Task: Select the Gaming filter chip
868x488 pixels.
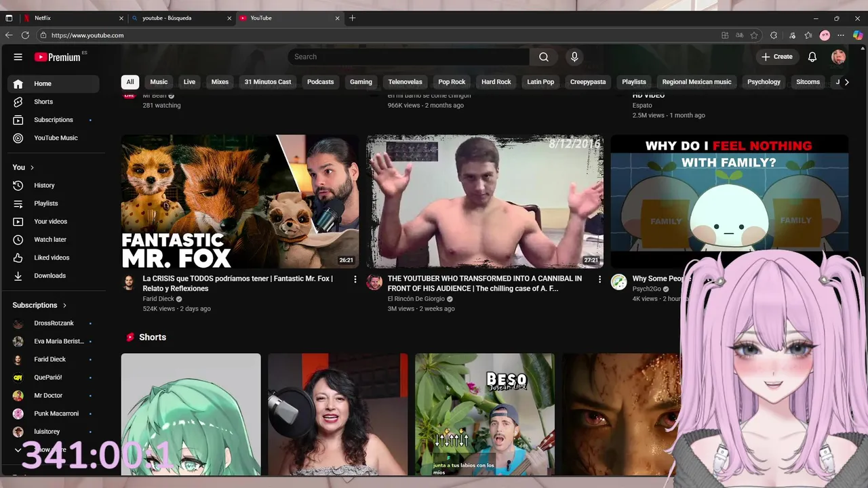Action: (361, 82)
